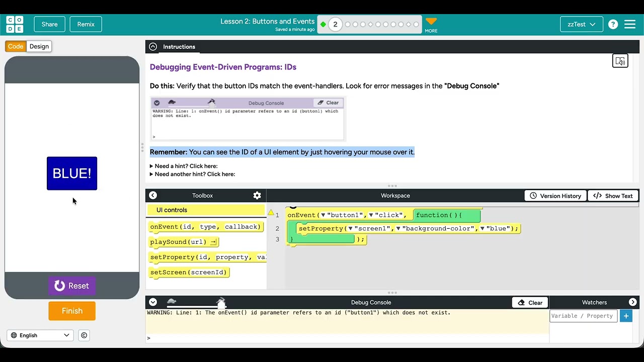644x362 pixels.
Task: Select the onEvent toolbox block
Action: pyautogui.click(x=206, y=227)
